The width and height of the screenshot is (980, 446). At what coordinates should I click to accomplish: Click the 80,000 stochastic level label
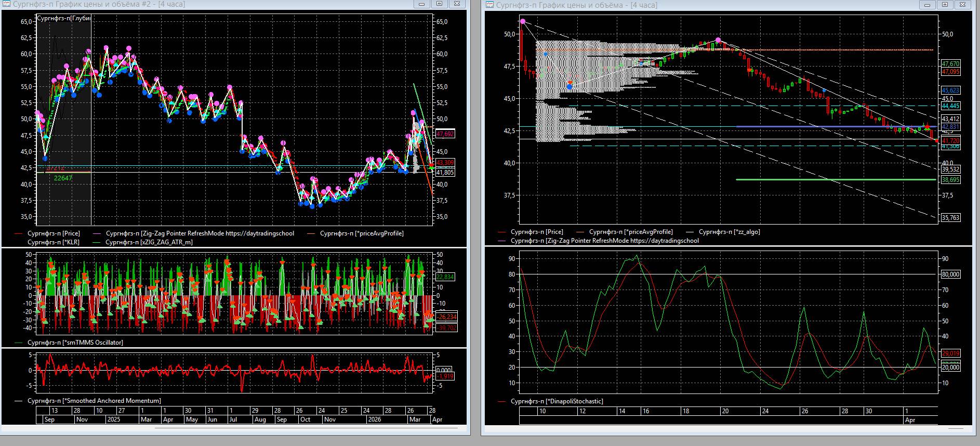point(950,274)
